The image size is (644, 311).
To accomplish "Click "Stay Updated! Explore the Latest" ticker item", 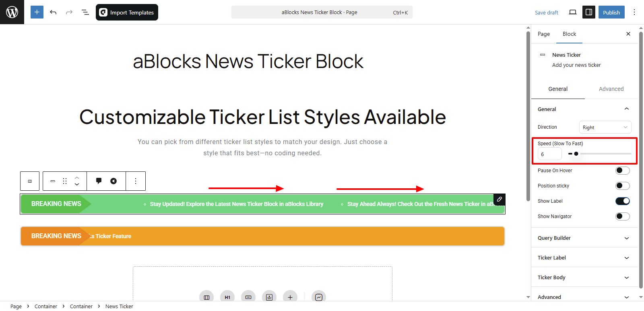I will coord(237,204).
